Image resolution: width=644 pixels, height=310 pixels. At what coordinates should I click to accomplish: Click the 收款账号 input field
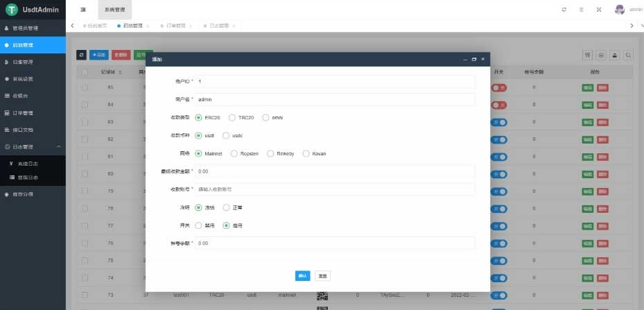click(335, 189)
